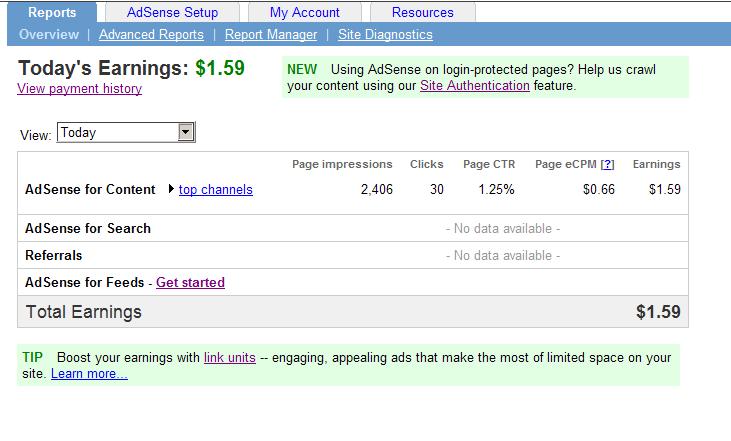
Task: Open the Report Manager link
Action: tap(271, 34)
